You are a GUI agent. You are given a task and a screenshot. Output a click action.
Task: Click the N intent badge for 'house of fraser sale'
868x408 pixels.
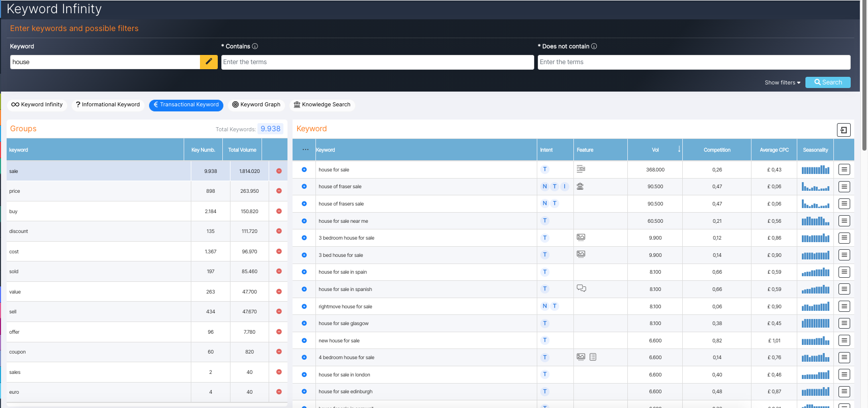(x=545, y=186)
